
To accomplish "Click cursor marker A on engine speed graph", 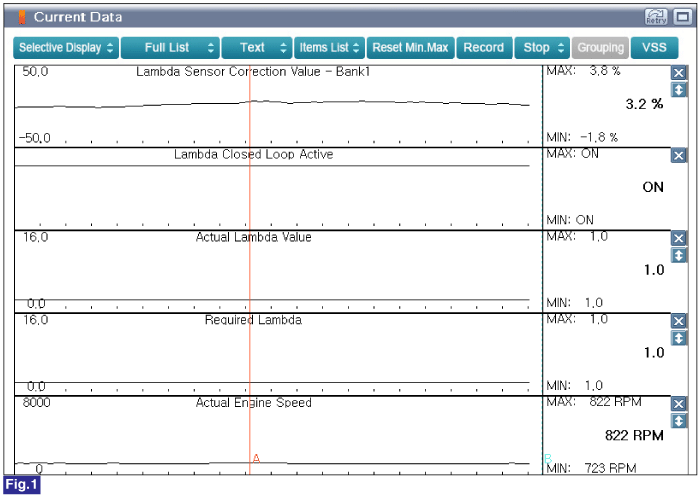I will (256, 458).
